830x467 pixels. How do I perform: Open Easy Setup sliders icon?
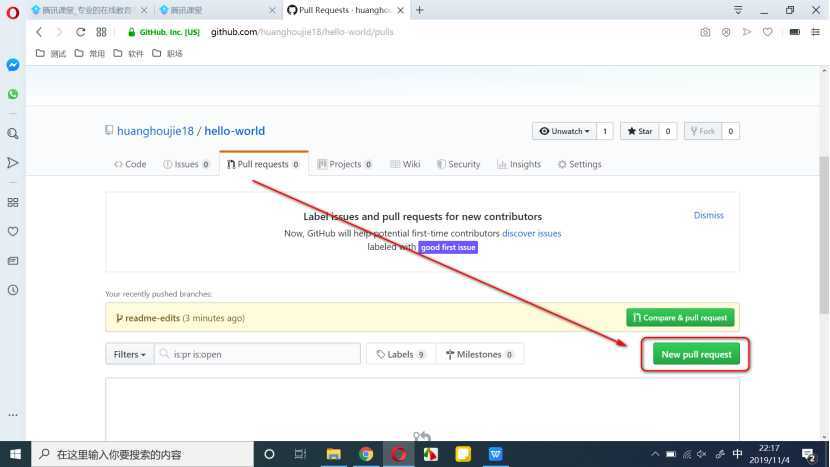[x=815, y=32]
